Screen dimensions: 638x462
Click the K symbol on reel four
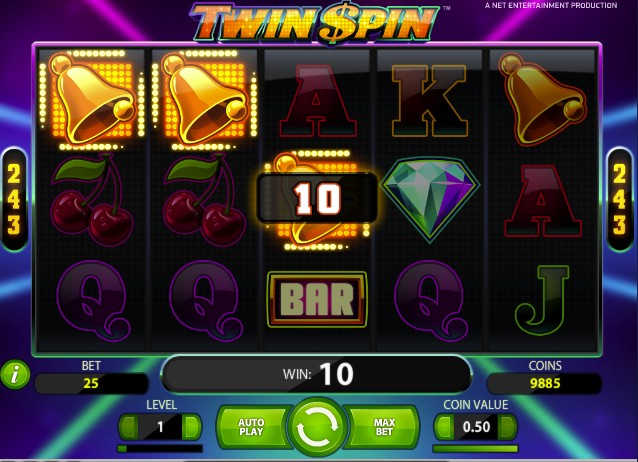(x=429, y=101)
